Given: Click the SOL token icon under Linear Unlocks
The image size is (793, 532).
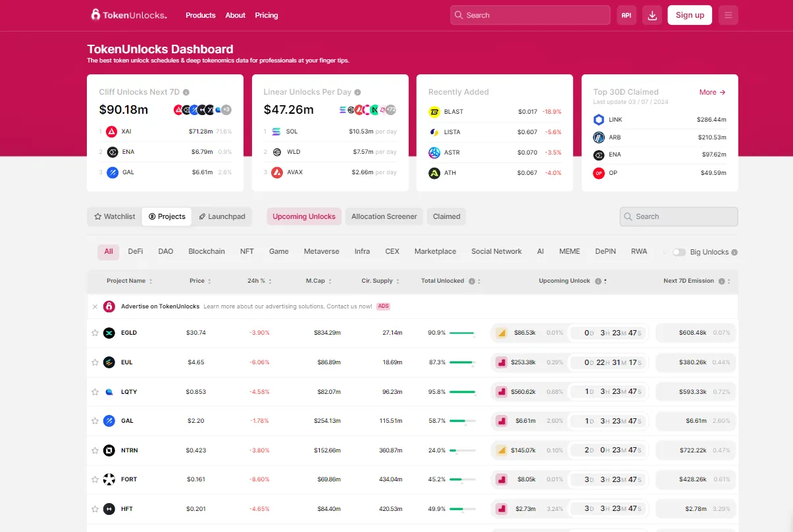Looking at the screenshot, I should point(276,131).
